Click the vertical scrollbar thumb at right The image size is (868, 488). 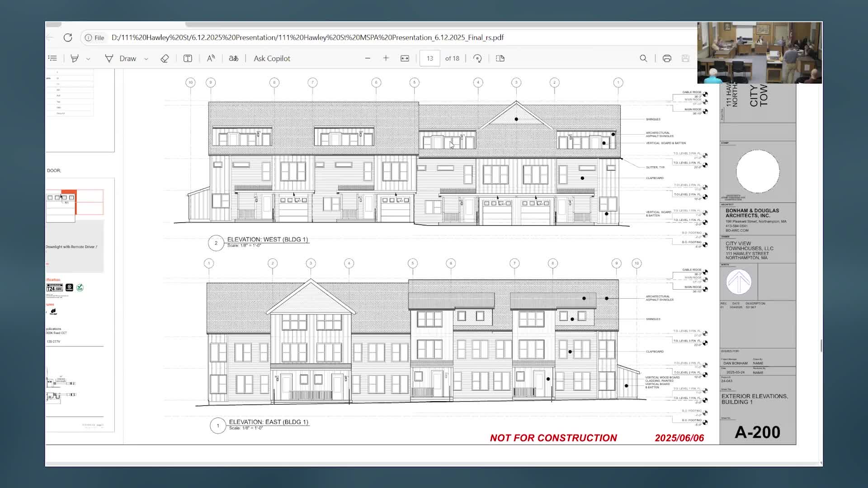(x=821, y=346)
